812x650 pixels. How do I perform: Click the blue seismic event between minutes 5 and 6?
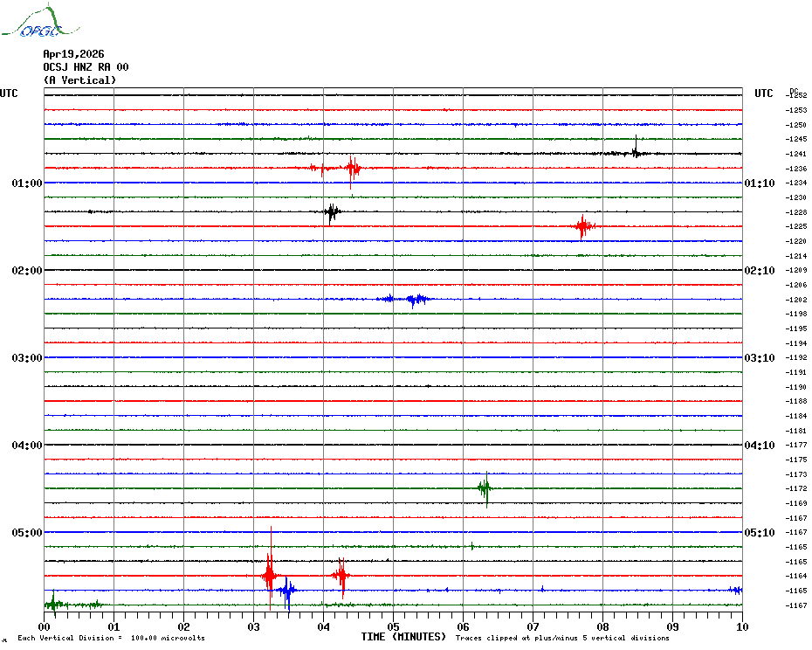pos(414,299)
